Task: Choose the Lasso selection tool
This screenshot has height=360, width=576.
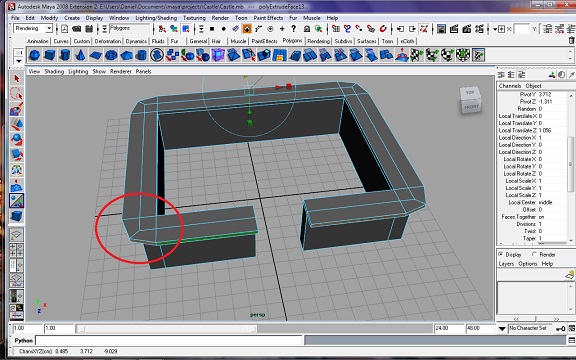Action: click(x=17, y=94)
